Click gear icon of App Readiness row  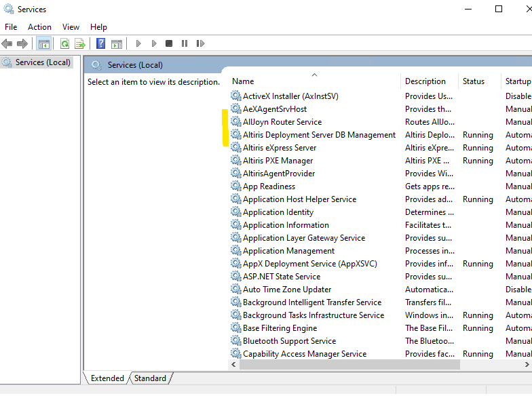click(x=236, y=186)
